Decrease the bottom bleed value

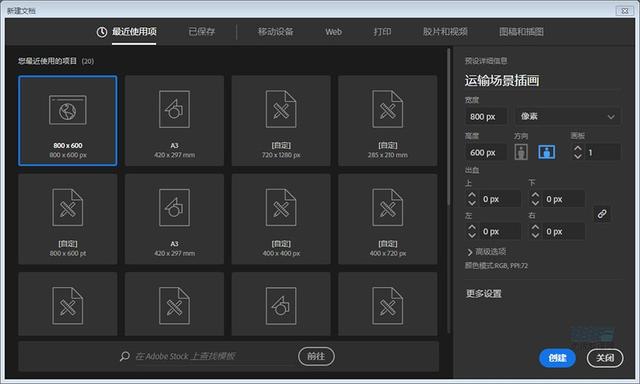coord(535,203)
